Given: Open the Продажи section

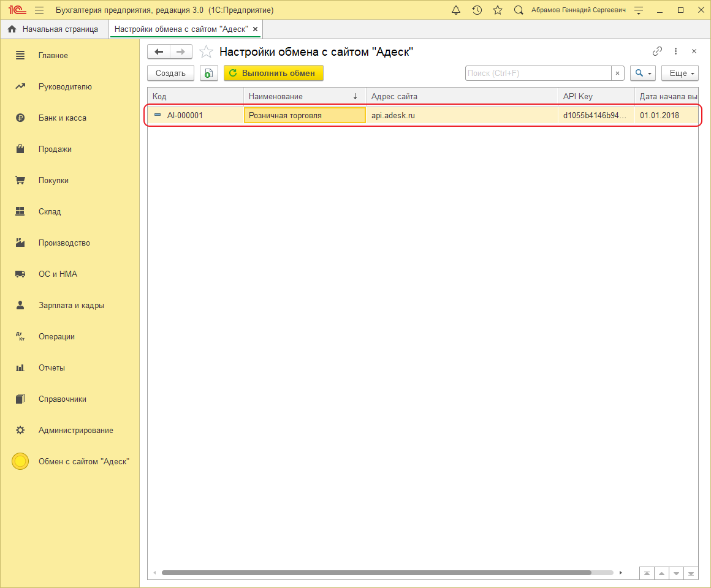Looking at the screenshot, I should tap(70, 149).
